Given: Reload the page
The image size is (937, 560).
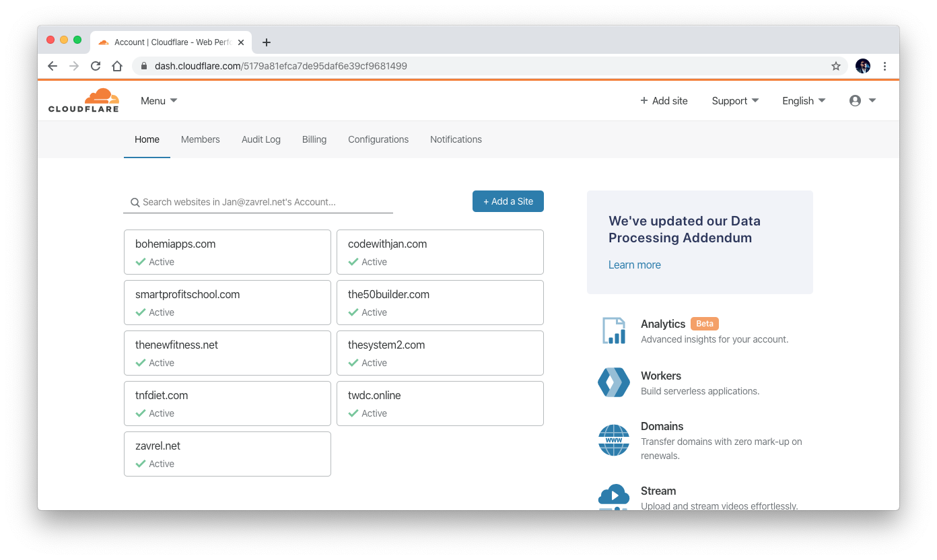Looking at the screenshot, I should pyautogui.click(x=96, y=66).
